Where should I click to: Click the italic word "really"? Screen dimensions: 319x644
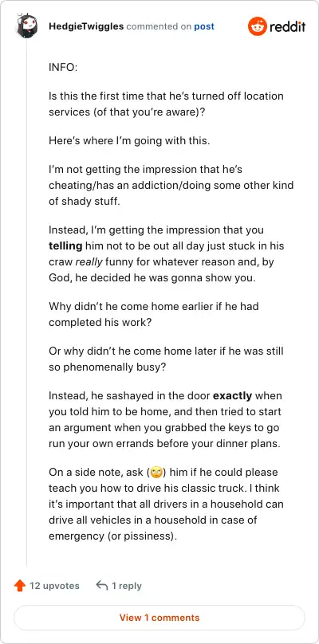89,261
